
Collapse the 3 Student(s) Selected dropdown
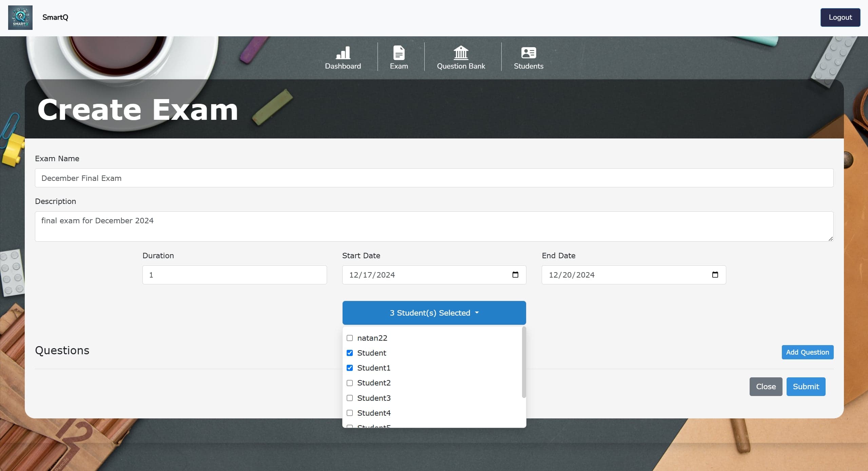click(x=434, y=313)
